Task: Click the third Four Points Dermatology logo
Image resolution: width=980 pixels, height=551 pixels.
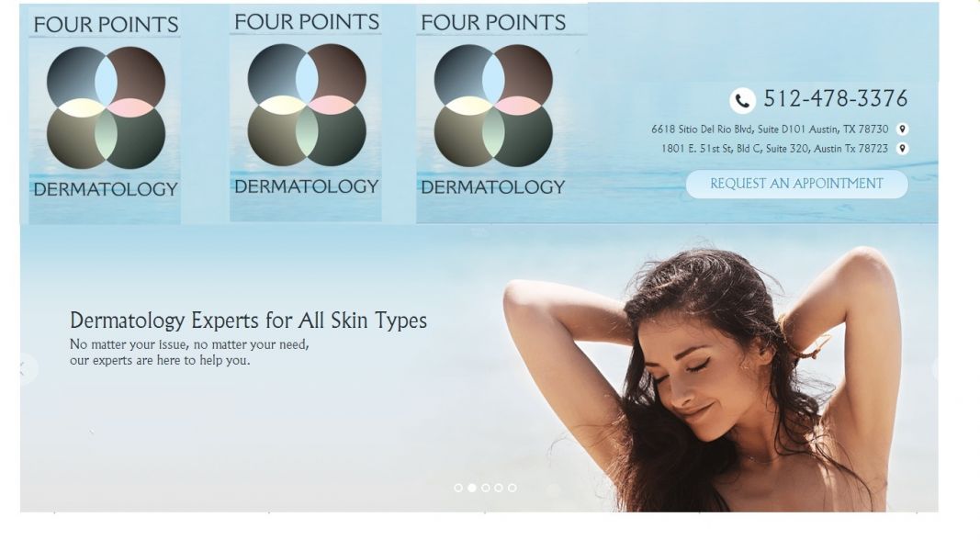Action: point(493,114)
